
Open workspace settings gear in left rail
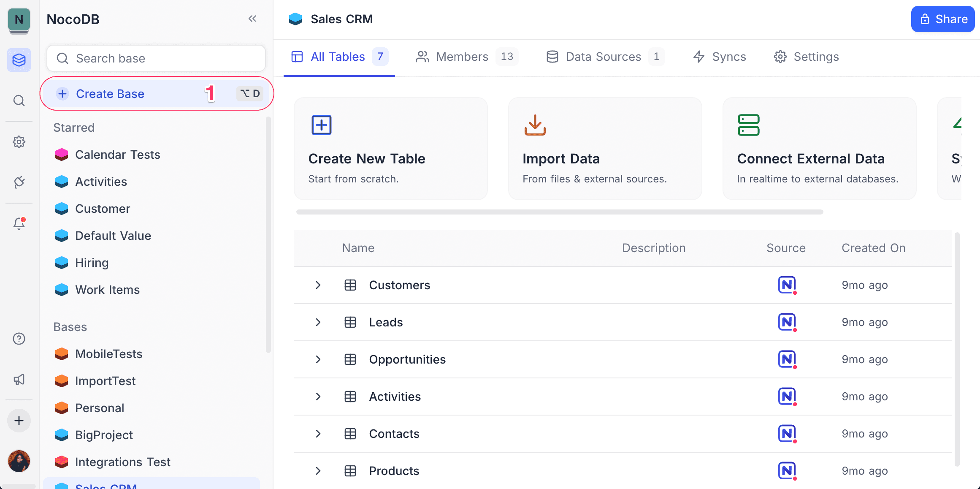tap(19, 142)
